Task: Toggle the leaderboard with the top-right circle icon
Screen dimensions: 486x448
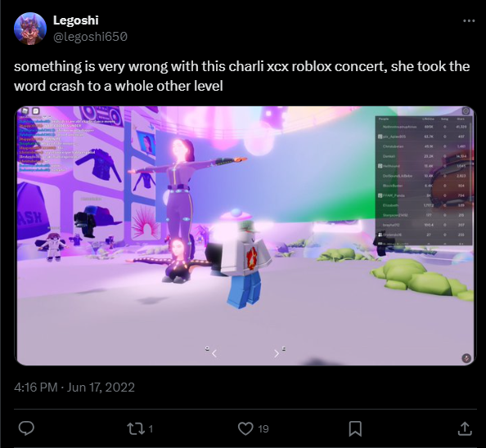Action: click(x=466, y=111)
